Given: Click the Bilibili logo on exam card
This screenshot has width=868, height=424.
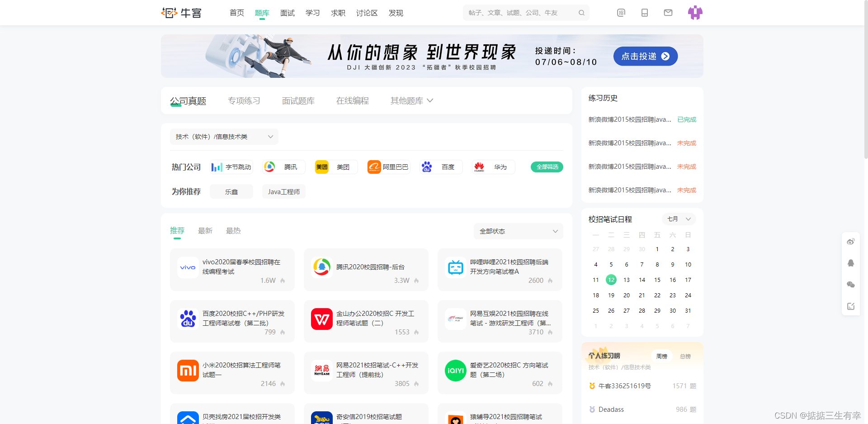Looking at the screenshot, I should pos(456,267).
